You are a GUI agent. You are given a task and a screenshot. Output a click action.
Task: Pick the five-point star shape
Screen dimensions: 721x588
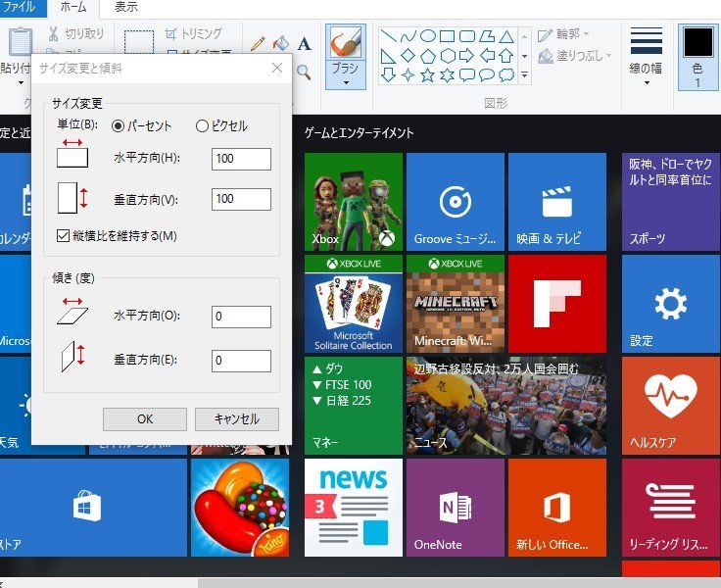coord(428,74)
